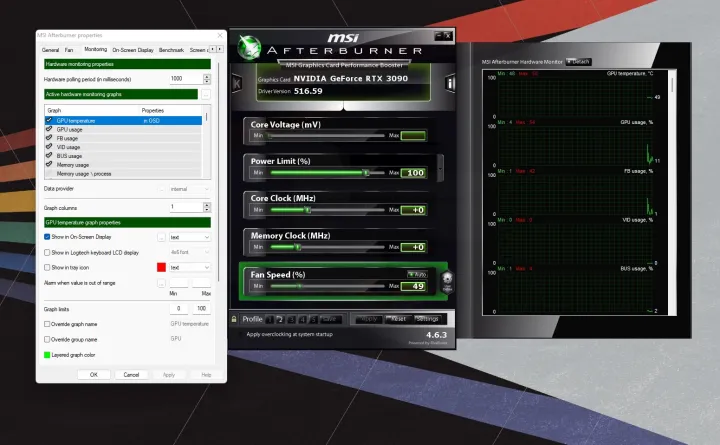Click the left-side 'K' Kombustor button

[236, 83]
